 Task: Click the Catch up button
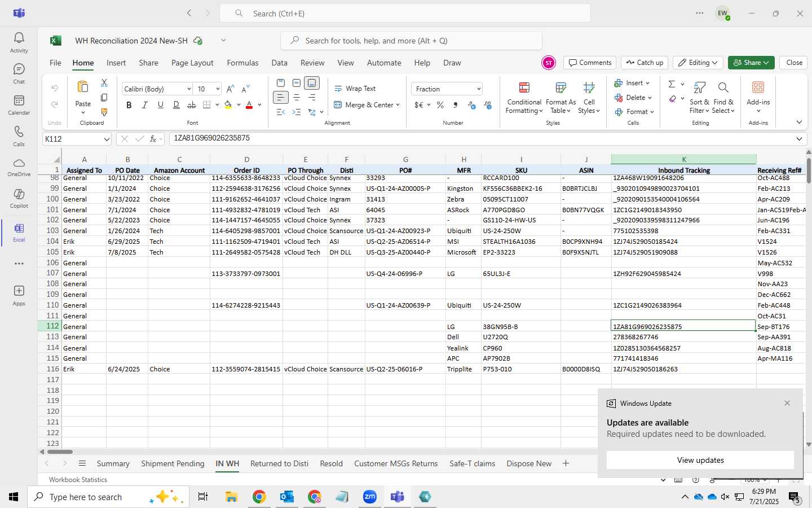pos(645,63)
